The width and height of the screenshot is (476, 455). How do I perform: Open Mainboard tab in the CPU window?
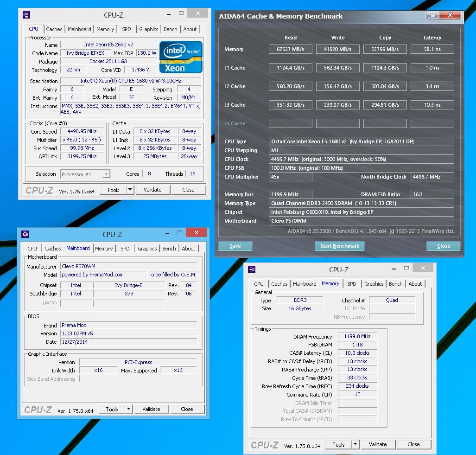tap(79, 29)
